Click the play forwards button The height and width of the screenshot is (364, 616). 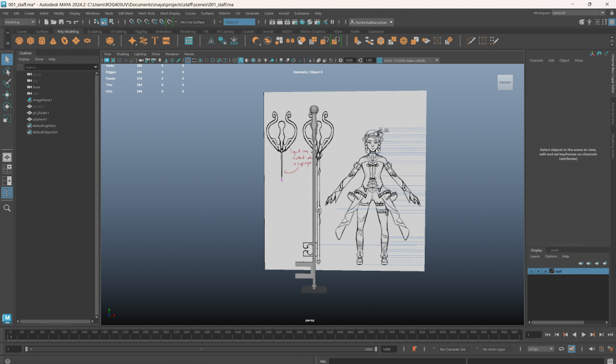[584, 335]
